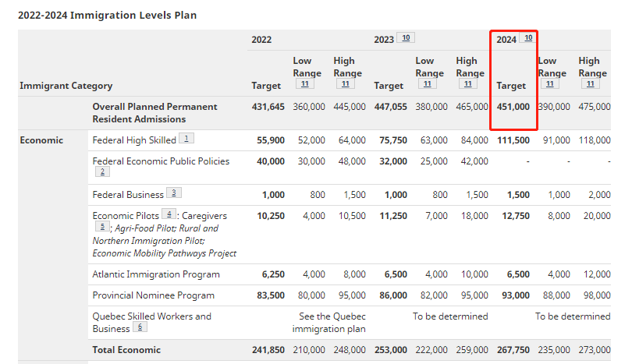The height and width of the screenshot is (364, 632).
Task: Click footnote 4 after Economic Pilots
Action: [168, 214]
